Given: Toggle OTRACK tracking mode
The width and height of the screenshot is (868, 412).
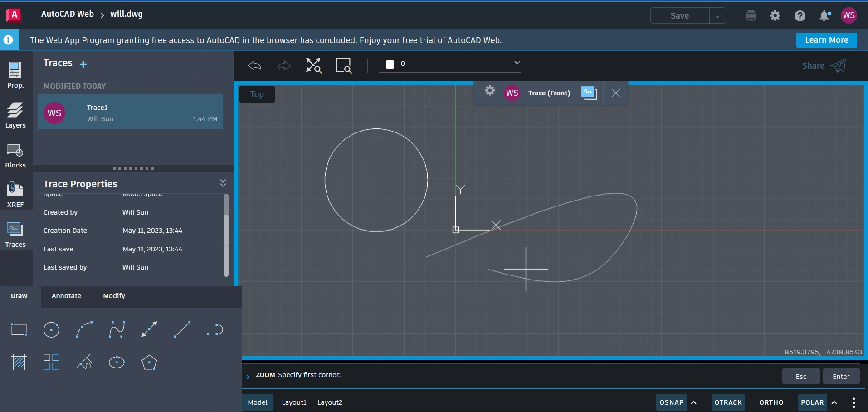Looking at the screenshot, I should tap(728, 402).
